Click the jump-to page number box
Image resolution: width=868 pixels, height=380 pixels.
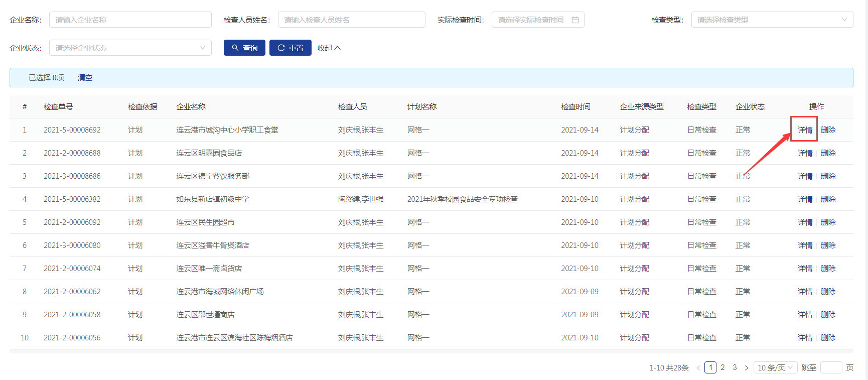click(x=831, y=368)
